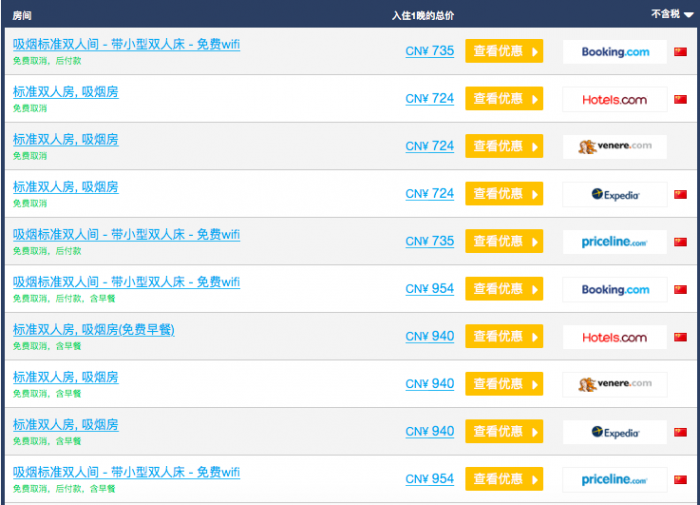
Task: Open CN¥ 954 price link for Booking.com
Action: [429, 288]
